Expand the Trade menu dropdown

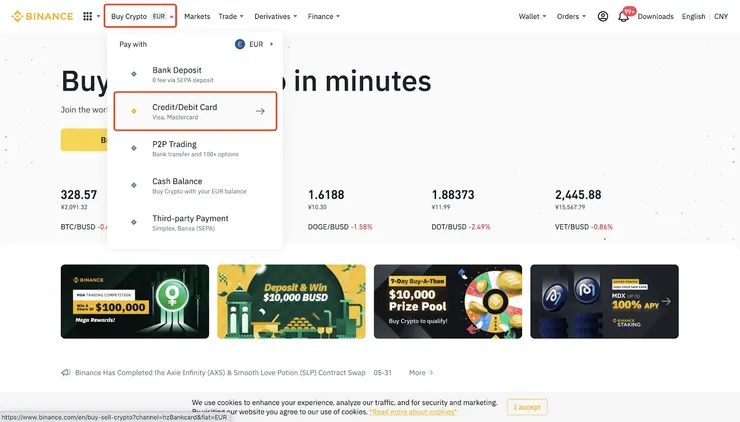pyautogui.click(x=231, y=17)
